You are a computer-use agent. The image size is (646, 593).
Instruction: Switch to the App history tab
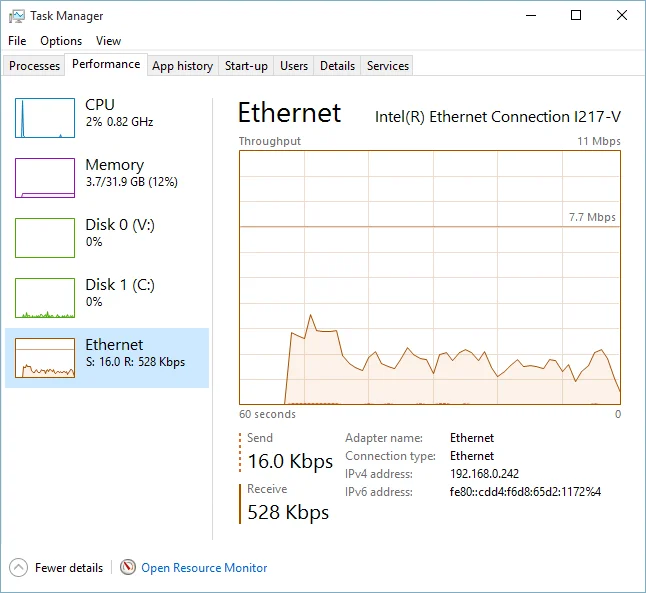point(183,66)
